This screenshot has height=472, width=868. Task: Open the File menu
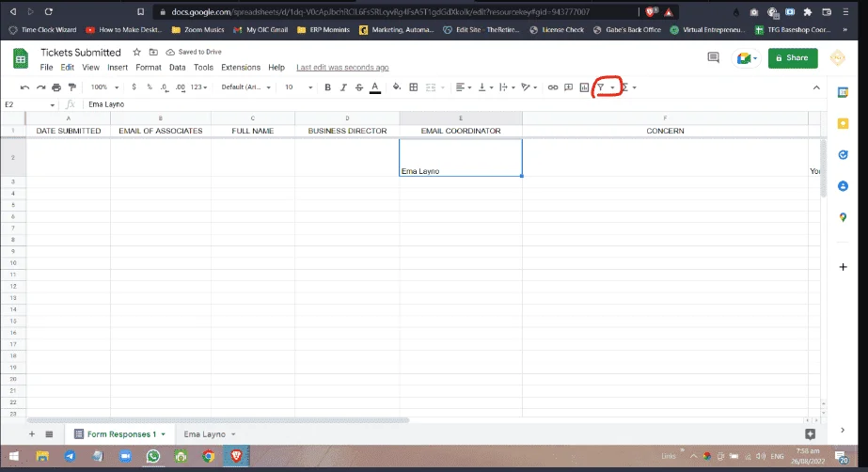(46, 68)
